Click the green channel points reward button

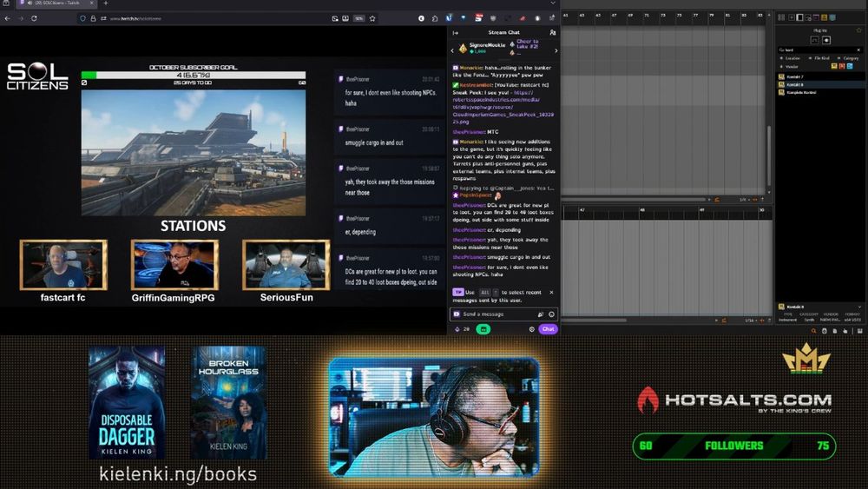click(483, 329)
